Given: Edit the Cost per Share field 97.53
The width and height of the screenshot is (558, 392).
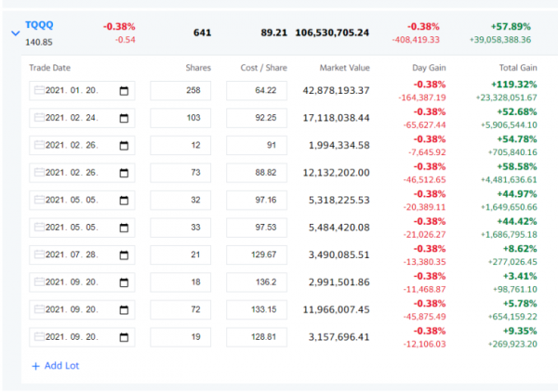Looking at the screenshot, I should tap(257, 228).
